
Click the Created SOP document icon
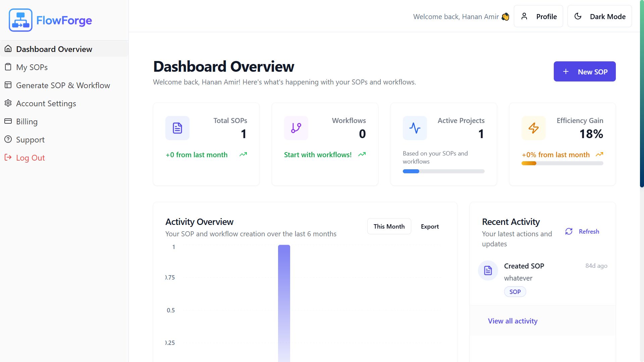coord(488,270)
